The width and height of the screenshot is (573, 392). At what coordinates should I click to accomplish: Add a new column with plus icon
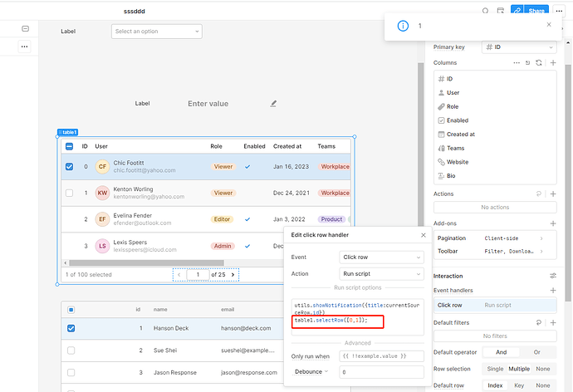coord(553,63)
